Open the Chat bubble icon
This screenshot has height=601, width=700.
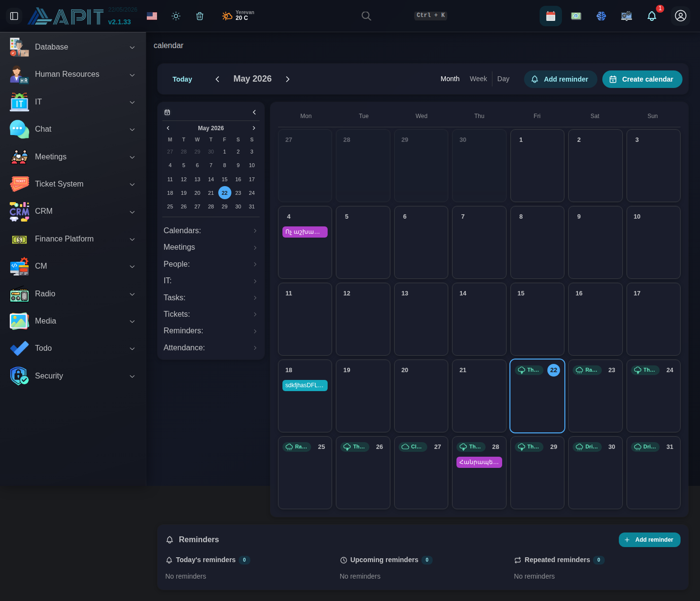[x=19, y=129]
